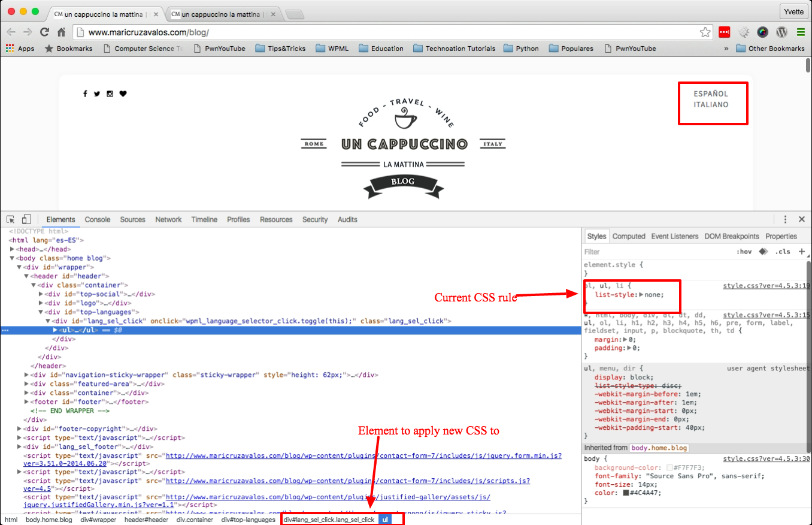Select div#wrapper in the breadcrumb bar
812x525 pixels.
[98, 520]
